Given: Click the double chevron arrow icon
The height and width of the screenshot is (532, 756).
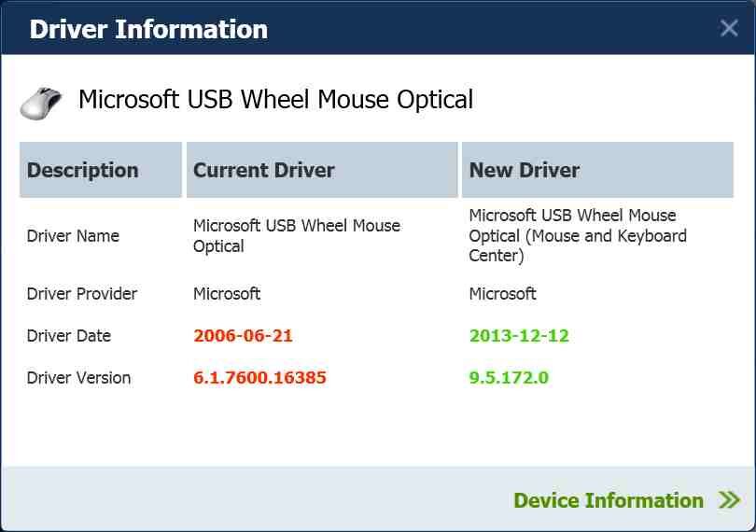Looking at the screenshot, I should pyautogui.click(x=730, y=500).
